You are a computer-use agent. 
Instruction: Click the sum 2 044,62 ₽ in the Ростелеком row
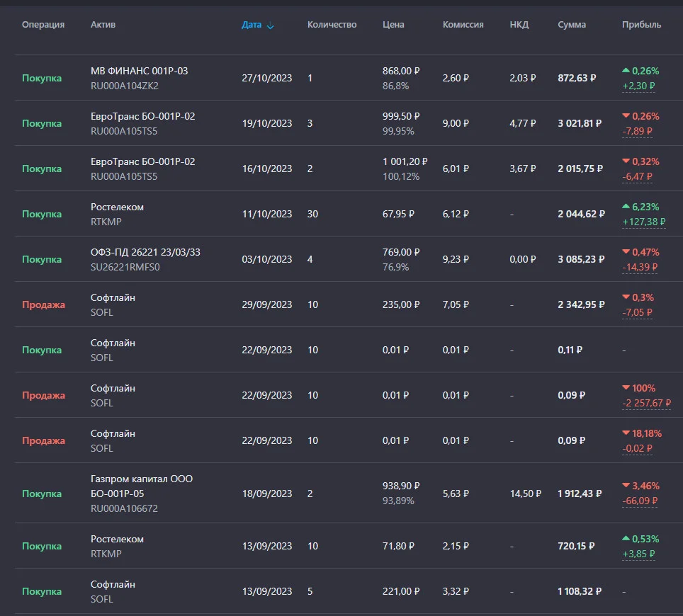coord(581,214)
